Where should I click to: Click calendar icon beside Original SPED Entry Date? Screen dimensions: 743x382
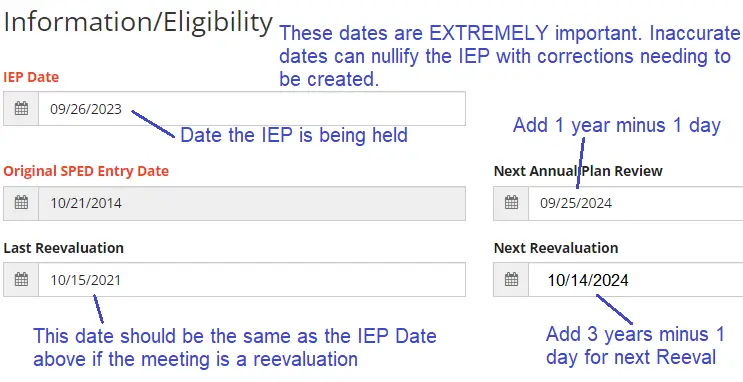click(x=21, y=203)
